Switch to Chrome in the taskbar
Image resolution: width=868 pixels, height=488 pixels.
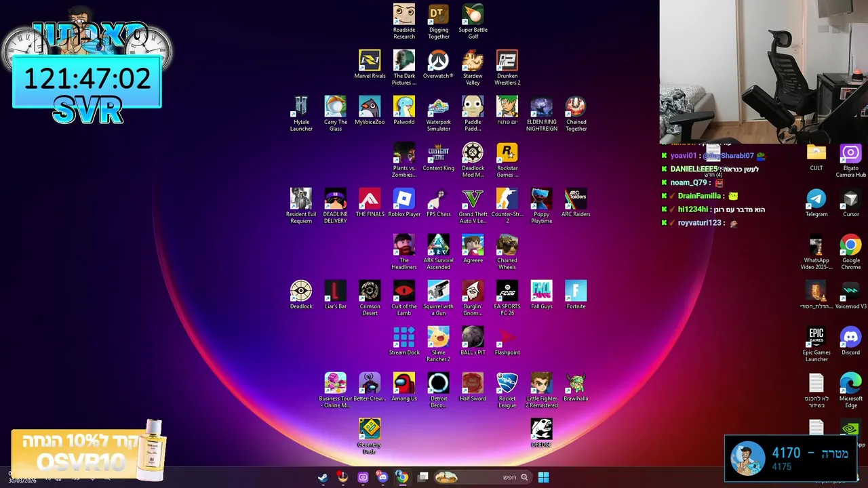[402, 477]
